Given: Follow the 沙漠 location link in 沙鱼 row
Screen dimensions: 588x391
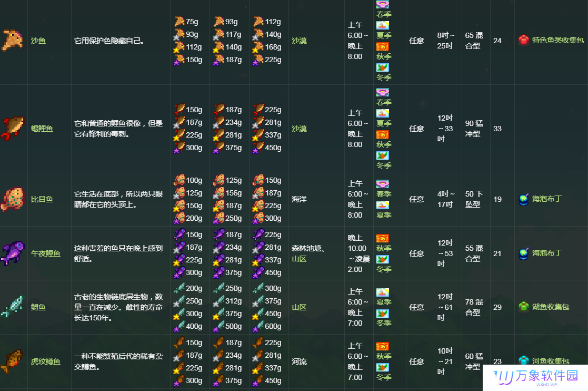Looking at the screenshot, I should click(x=299, y=41).
